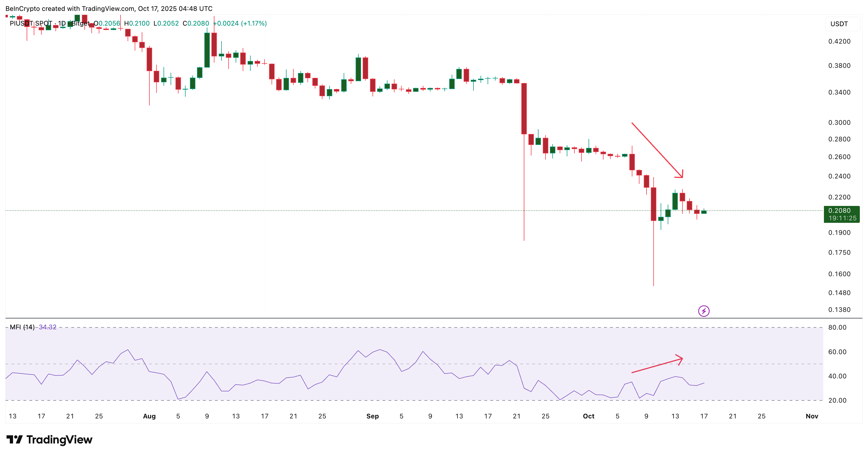Open the MFI (14) indicator legend

coord(22,327)
